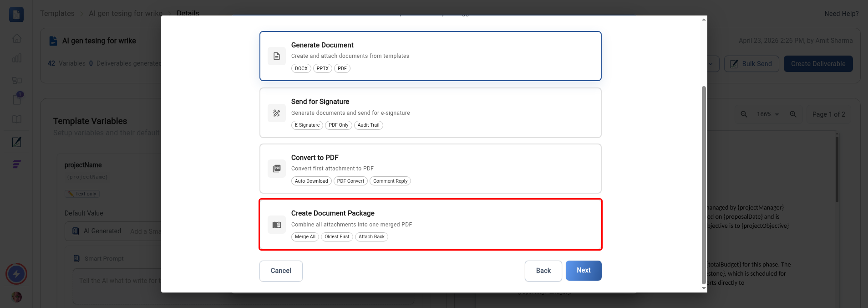Screen dimensions: 868x308
Task: Pick the Convert to PDF card
Action: pos(430,169)
